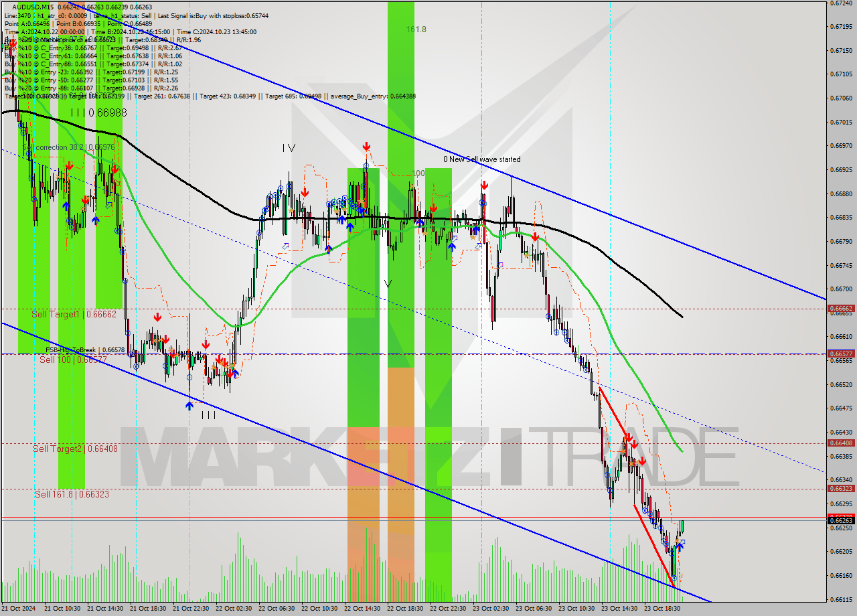Select the 'Point A:0.66496' value

point(27,23)
